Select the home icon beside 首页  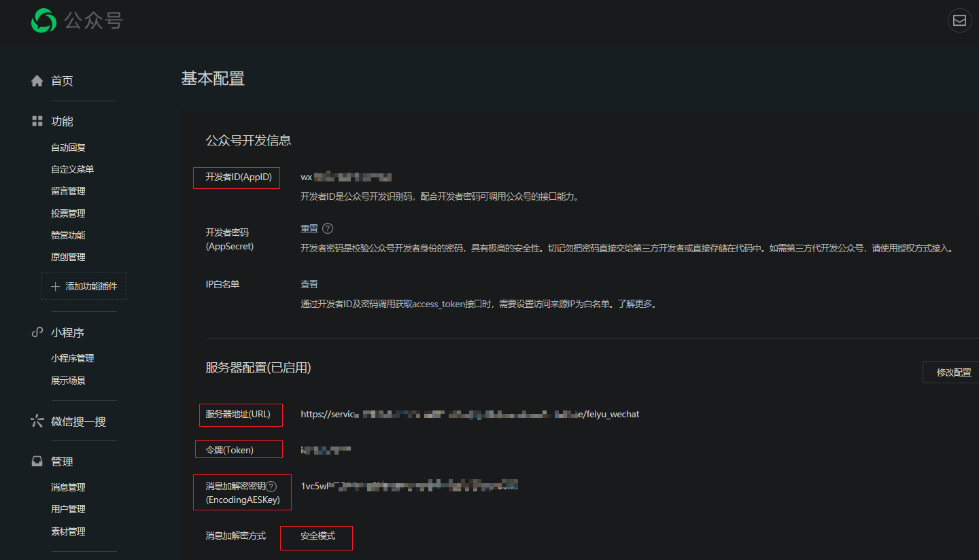(x=37, y=80)
